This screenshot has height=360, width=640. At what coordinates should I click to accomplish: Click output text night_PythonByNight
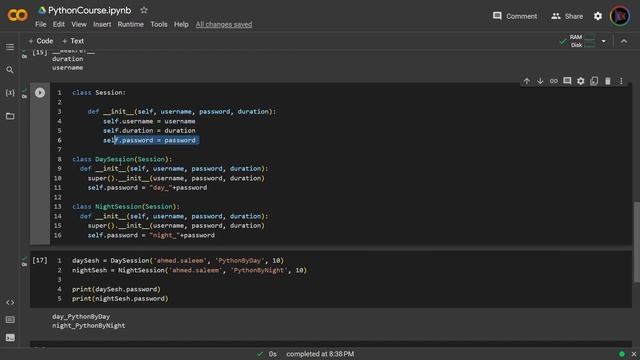pos(89,326)
